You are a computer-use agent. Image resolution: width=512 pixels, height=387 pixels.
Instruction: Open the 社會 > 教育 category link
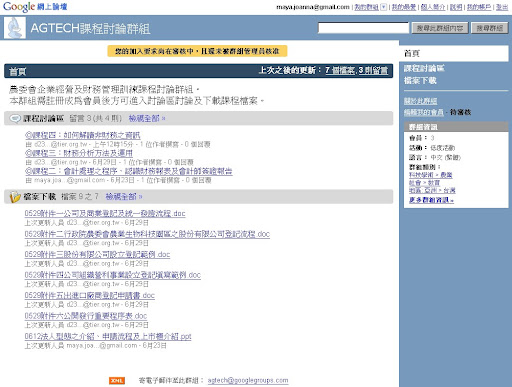[424, 183]
